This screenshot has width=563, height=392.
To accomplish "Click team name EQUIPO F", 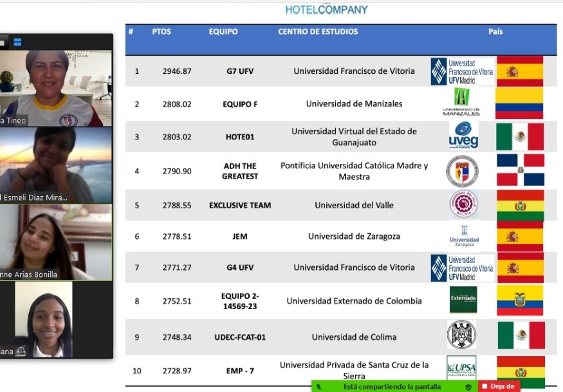I will pos(240,104).
